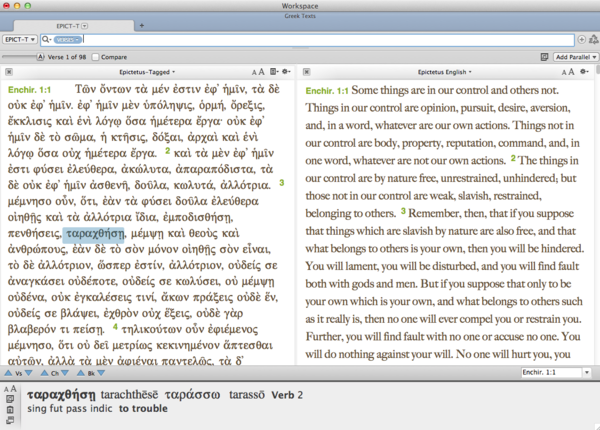Go to next chapter with Ch down arrow
The image size is (600, 430).
pyautogui.click(x=65, y=373)
